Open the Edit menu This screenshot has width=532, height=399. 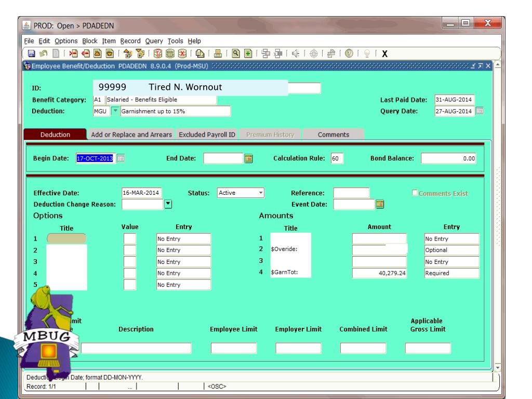(x=44, y=41)
